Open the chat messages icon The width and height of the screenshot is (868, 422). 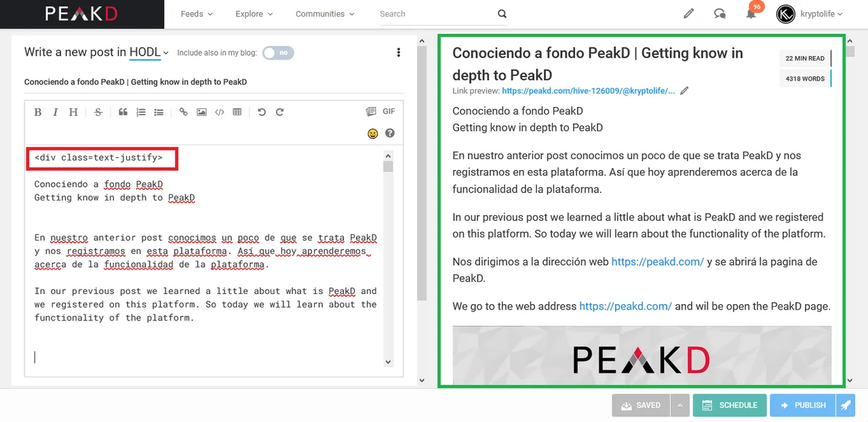(x=720, y=14)
